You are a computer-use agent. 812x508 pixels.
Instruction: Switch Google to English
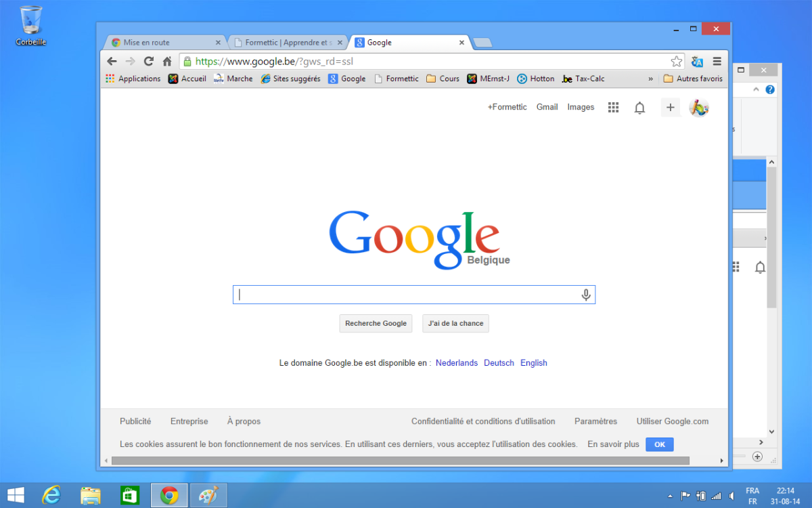534,363
